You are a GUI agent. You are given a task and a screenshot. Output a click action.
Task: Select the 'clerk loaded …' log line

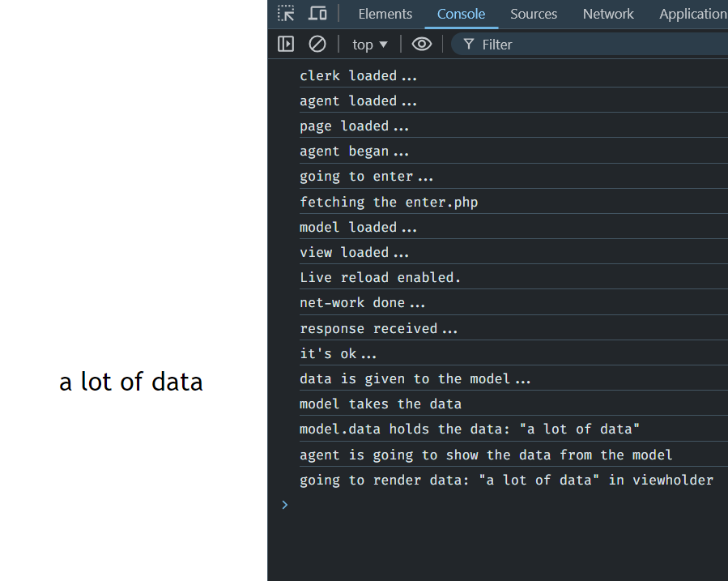click(x=359, y=75)
